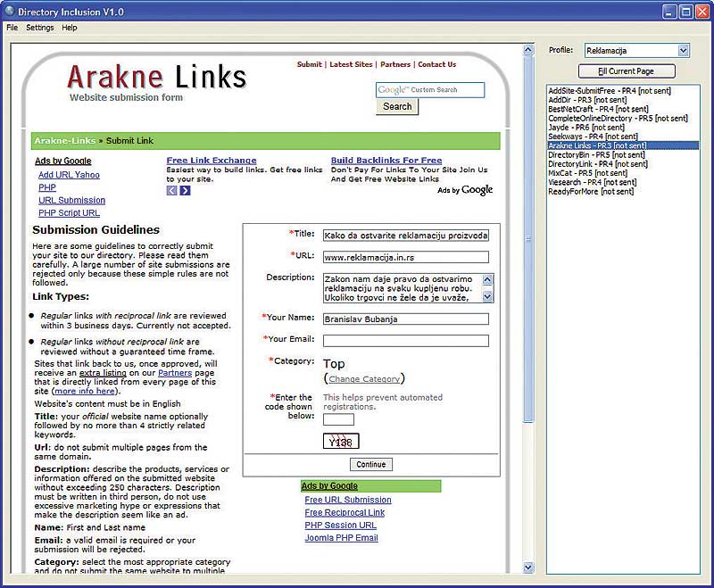Screen dimensions: 714x588
Task: Open the Contact Us link
Action: click(436, 64)
